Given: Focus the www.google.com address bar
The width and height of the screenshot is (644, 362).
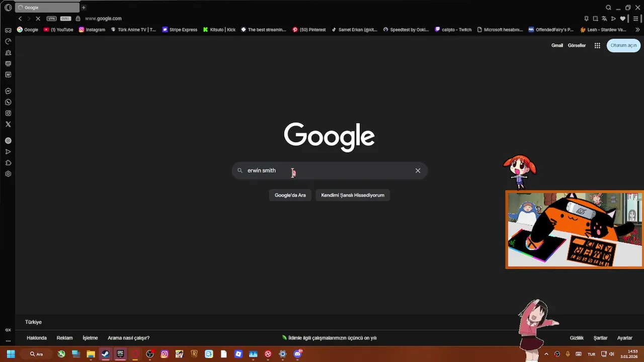Looking at the screenshot, I should (x=103, y=19).
